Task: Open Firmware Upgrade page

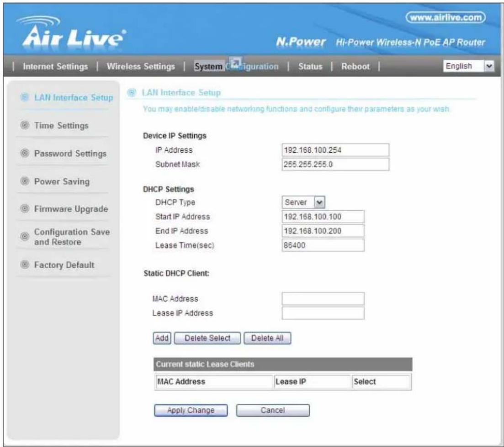Action: coord(71,209)
